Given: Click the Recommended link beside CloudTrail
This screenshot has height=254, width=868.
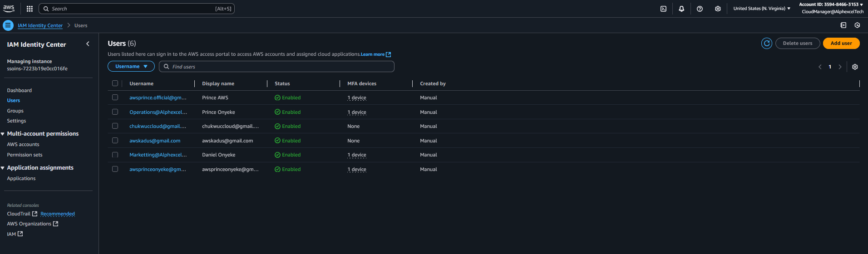Looking at the screenshot, I should pyautogui.click(x=58, y=214).
